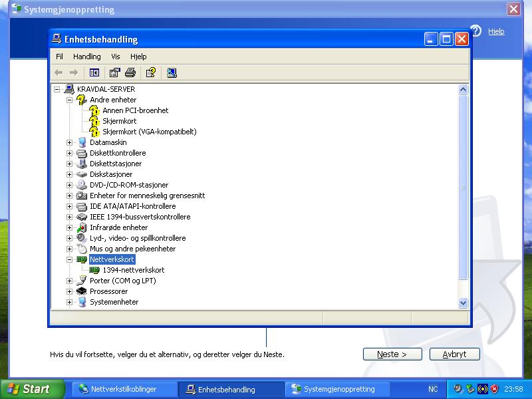This screenshot has width=532, height=399.
Task: Switch to Systemgjenoppretting taskbar button
Action: pyautogui.click(x=338, y=389)
